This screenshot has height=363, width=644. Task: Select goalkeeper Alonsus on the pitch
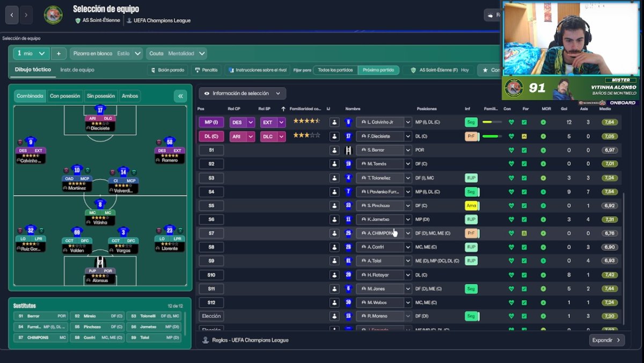[100, 262]
